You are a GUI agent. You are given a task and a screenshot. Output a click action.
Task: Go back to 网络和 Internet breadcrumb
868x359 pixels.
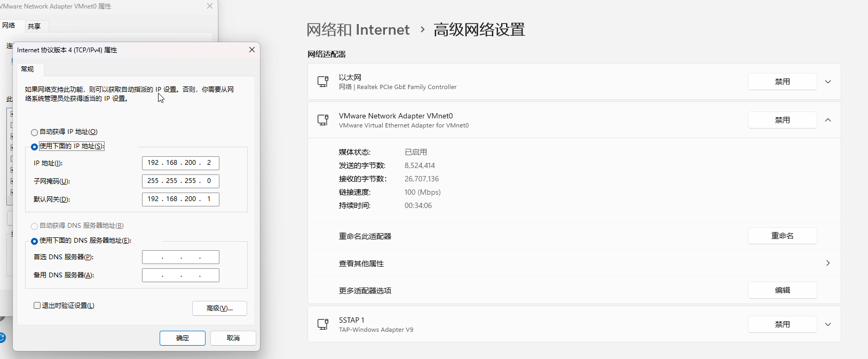click(x=358, y=30)
